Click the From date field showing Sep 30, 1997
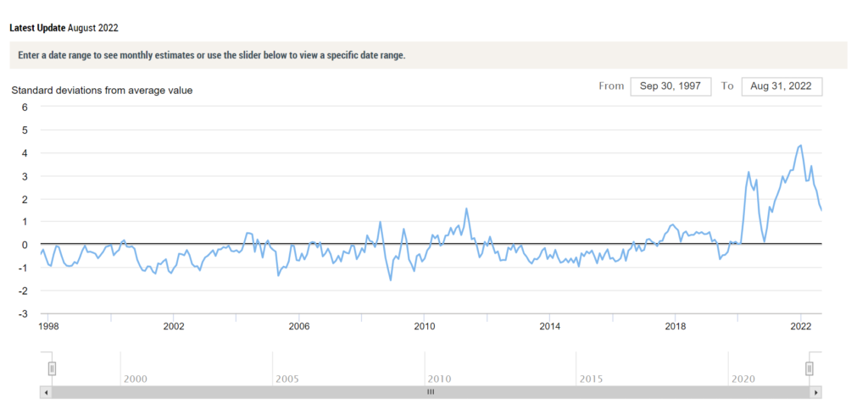The image size is (868, 415). (670, 86)
